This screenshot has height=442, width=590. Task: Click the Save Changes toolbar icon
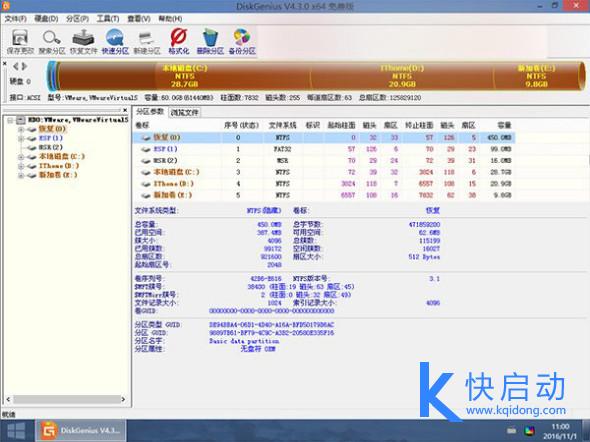click(20, 42)
